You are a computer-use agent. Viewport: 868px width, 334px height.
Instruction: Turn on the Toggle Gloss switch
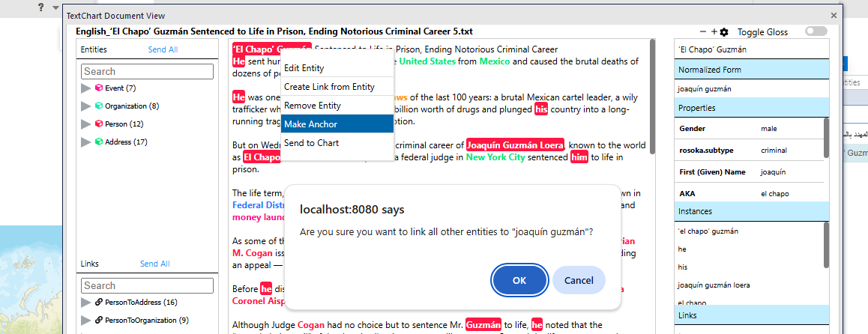816,31
